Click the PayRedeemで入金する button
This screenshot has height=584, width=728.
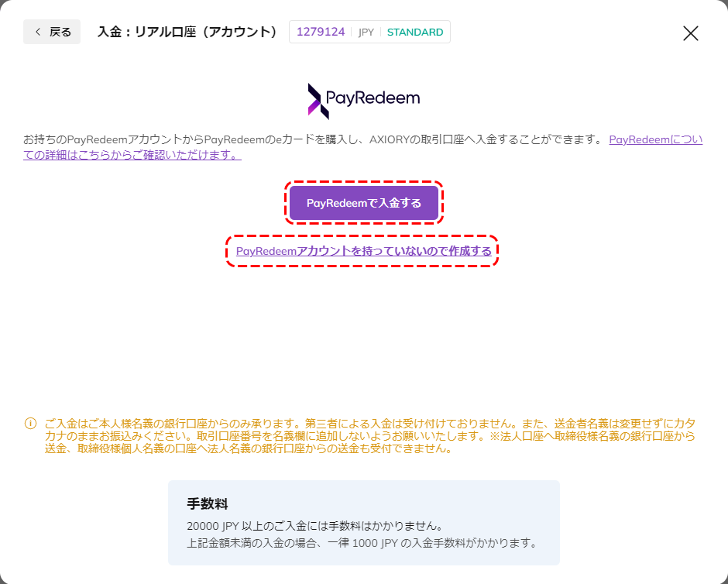point(363,203)
